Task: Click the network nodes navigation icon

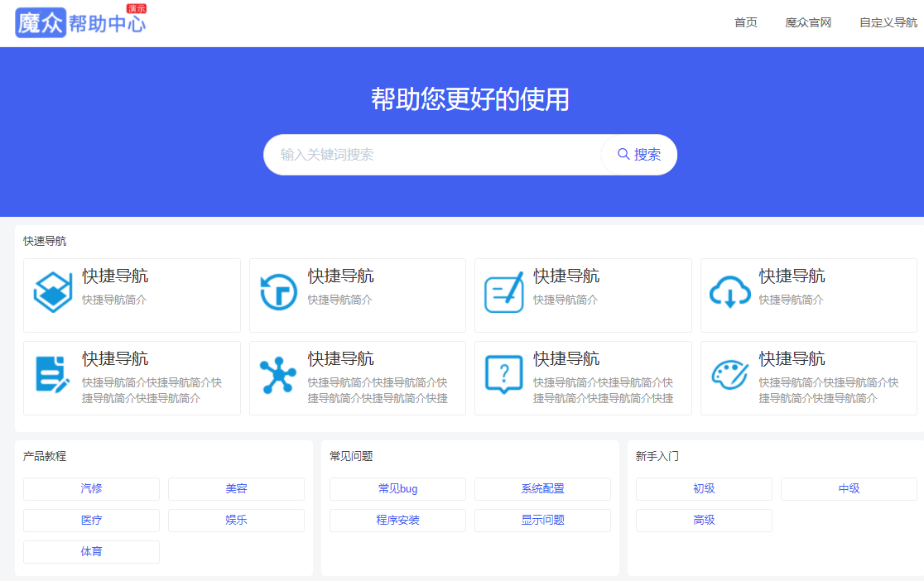Action: point(279,374)
